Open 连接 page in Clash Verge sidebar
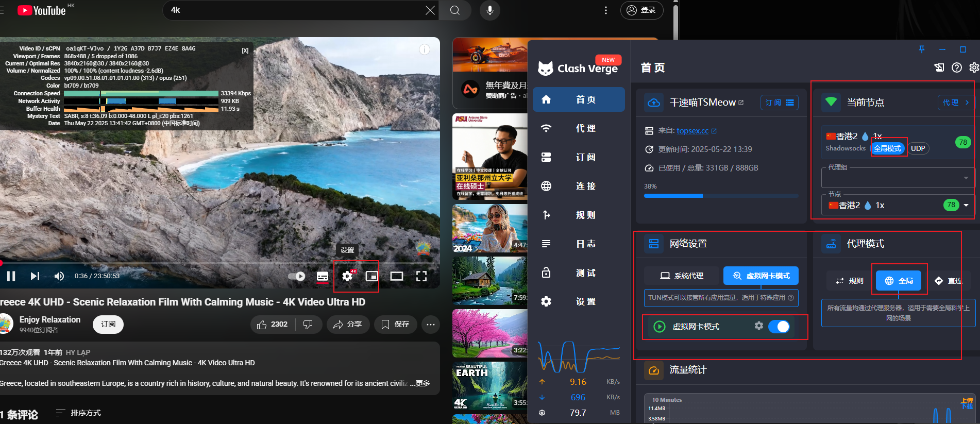The width and height of the screenshot is (980, 424). point(579,186)
